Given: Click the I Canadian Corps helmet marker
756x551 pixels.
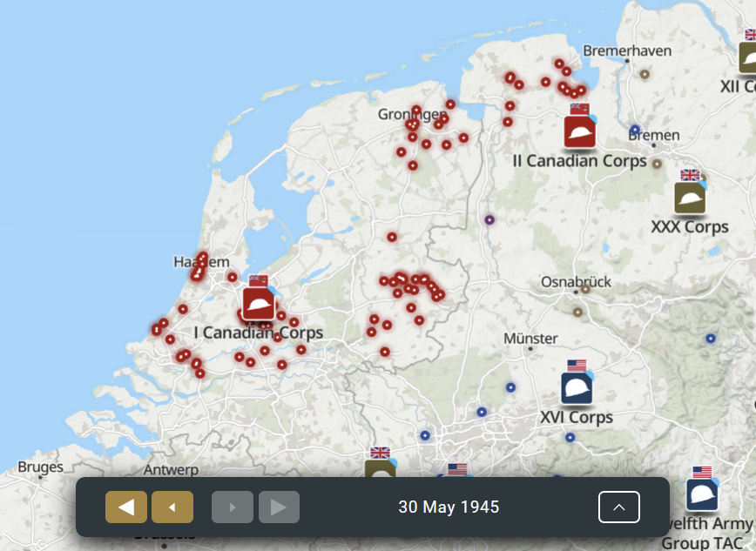Looking at the screenshot, I should (259, 304).
